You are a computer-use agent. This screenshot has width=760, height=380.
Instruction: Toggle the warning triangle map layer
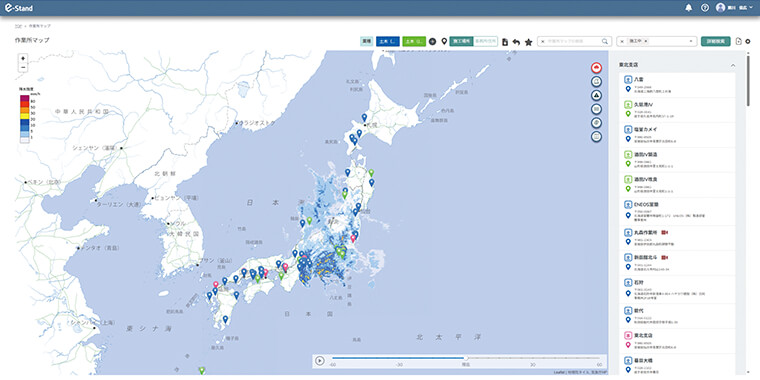(597, 95)
